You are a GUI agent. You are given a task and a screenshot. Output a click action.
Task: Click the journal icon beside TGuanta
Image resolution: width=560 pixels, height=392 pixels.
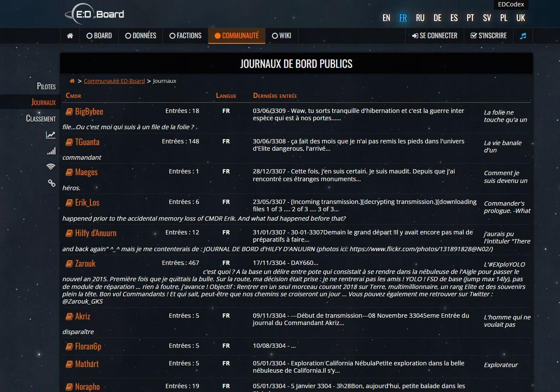click(x=69, y=142)
